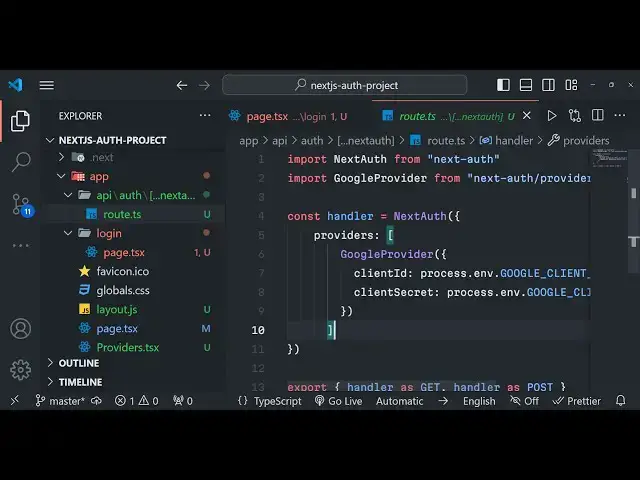This screenshot has width=640, height=480.
Task: Click the editor minimap preview
Action: (x=610, y=158)
